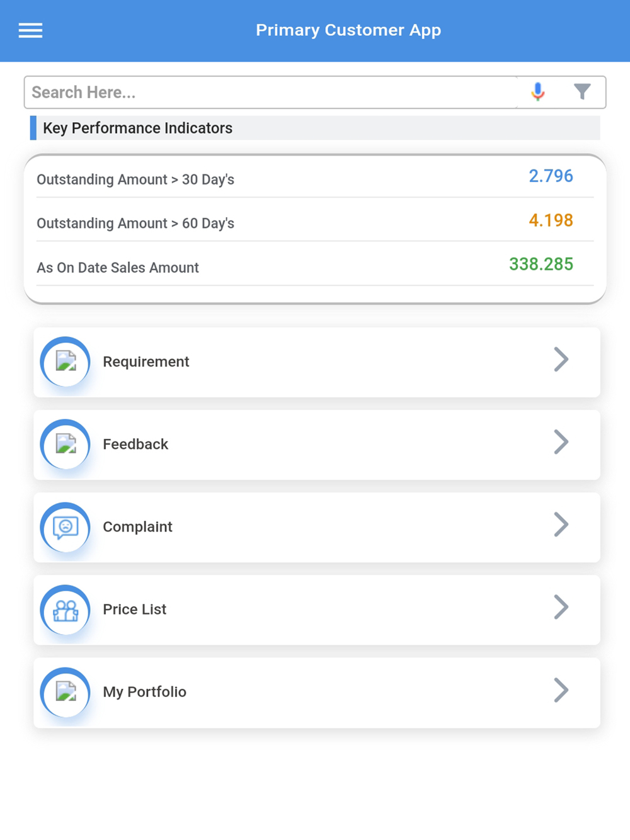Image resolution: width=630 pixels, height=840 pixels.
Task: Click the Requirement circular icon
Action: click(x=66, y=361)
